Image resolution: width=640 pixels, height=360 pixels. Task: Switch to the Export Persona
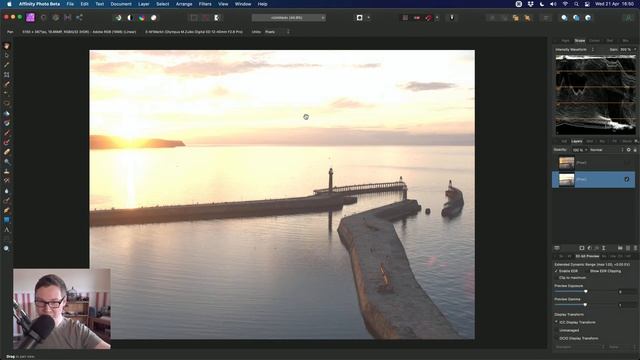[80, 18]
